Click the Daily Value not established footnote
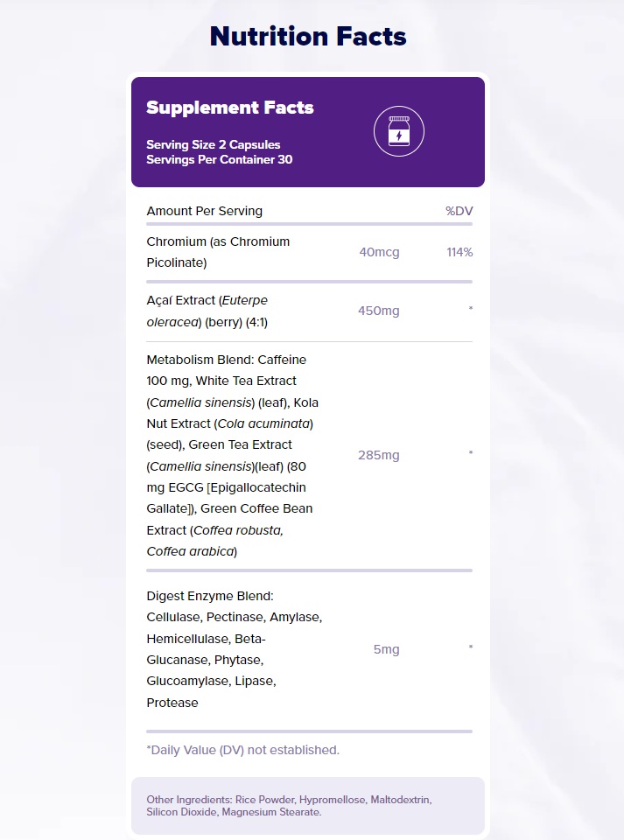This screenshot has width=624, height=840. (242, 750)
